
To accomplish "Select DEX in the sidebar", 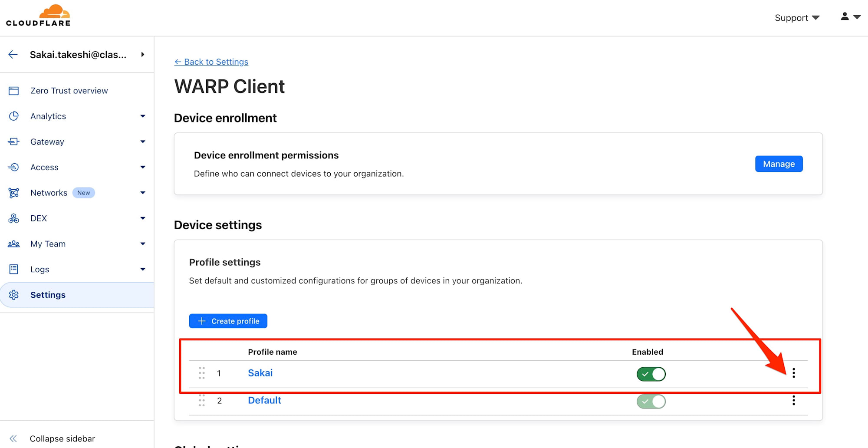I will pyautogui.click(x=39, y=218).
